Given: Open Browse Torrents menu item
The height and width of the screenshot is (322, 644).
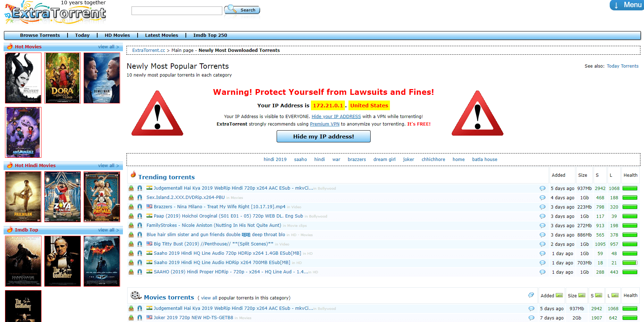Looking at the screenshot, I should point(40,35).
